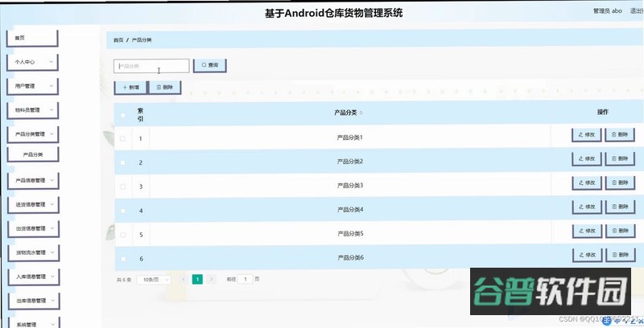The width and height of the screenshot is (644, 328).
Task: Expand the 进货信息管理 menu
Action: point(33,204)
